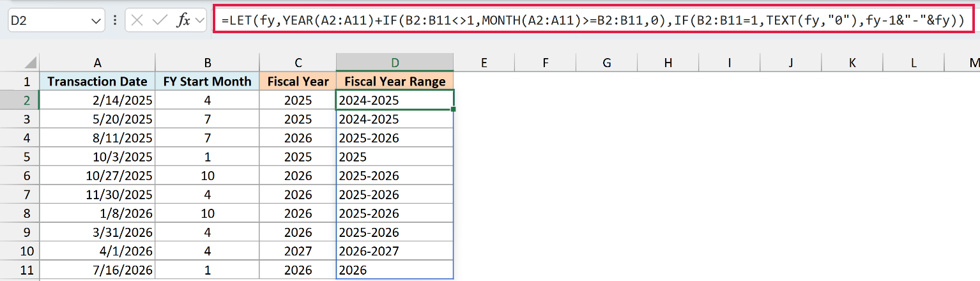This screenshot has height=281, width=980.
Task: Select column D header
Action: (x=395, y=63)
